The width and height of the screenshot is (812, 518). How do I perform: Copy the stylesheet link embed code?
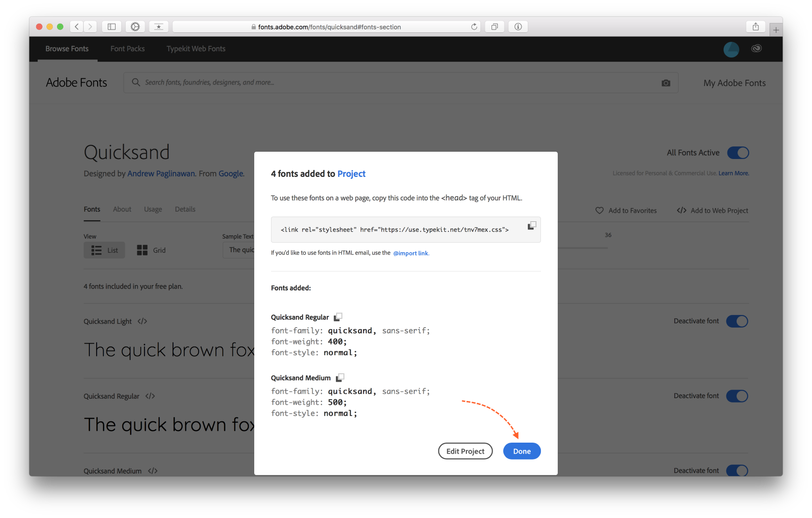point(532,226)
